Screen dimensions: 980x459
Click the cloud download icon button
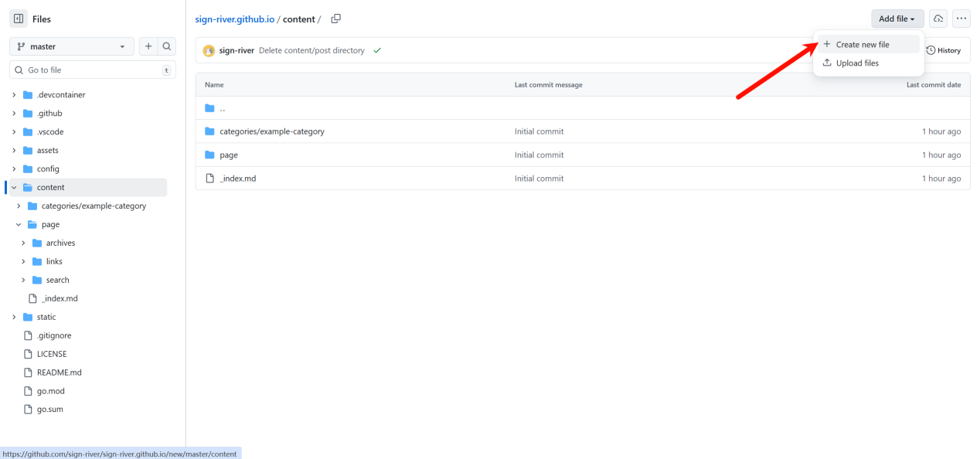[938, 19]
